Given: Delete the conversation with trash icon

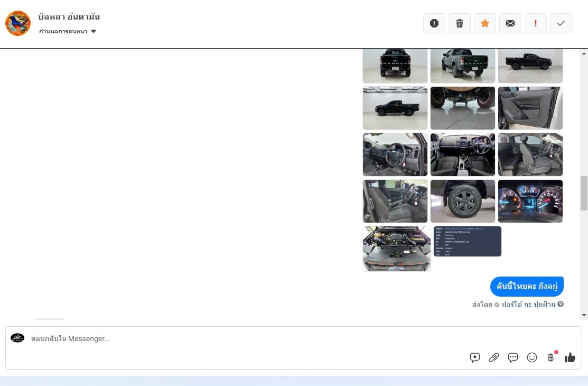Looking at the screenshot, I should [460, 23].
